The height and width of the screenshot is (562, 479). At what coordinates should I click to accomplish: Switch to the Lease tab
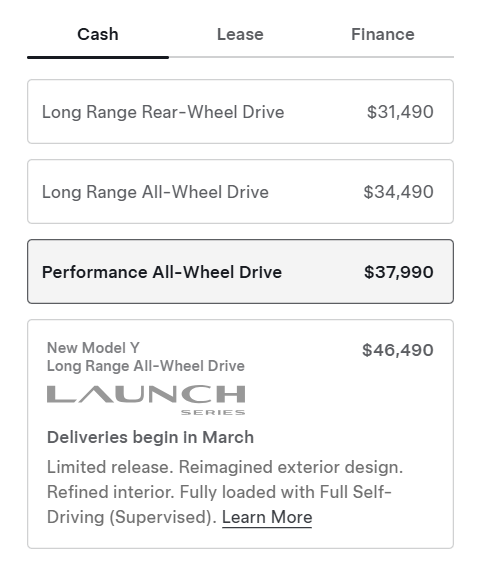pos(240,34)
